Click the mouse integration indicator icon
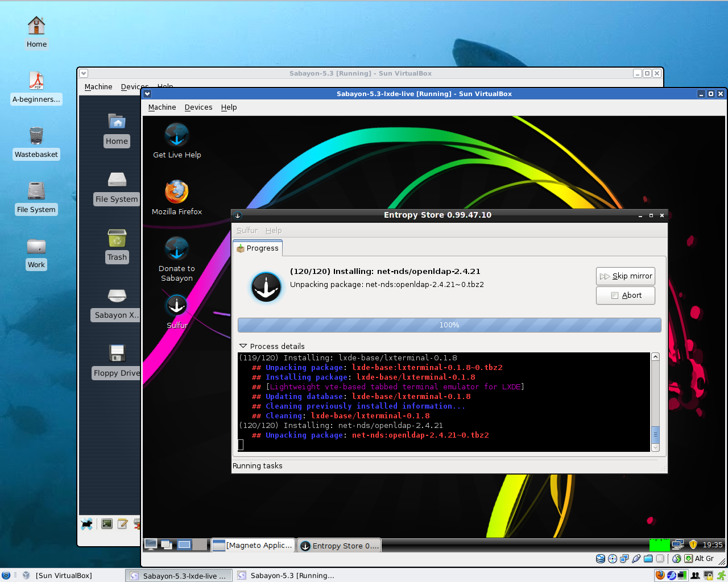The height and width of the screenshot is (582, 728). click(677, 559)
